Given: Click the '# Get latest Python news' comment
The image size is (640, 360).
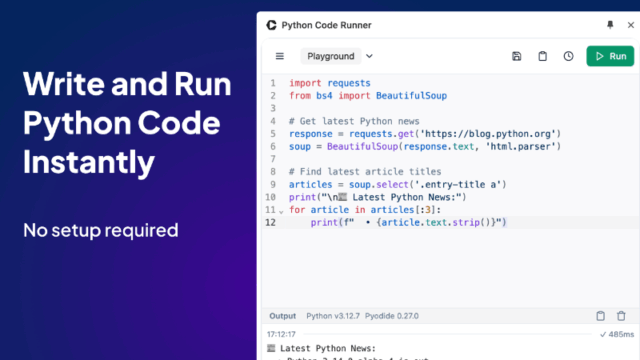Looking at the screenshot, I should pos(354,121).
